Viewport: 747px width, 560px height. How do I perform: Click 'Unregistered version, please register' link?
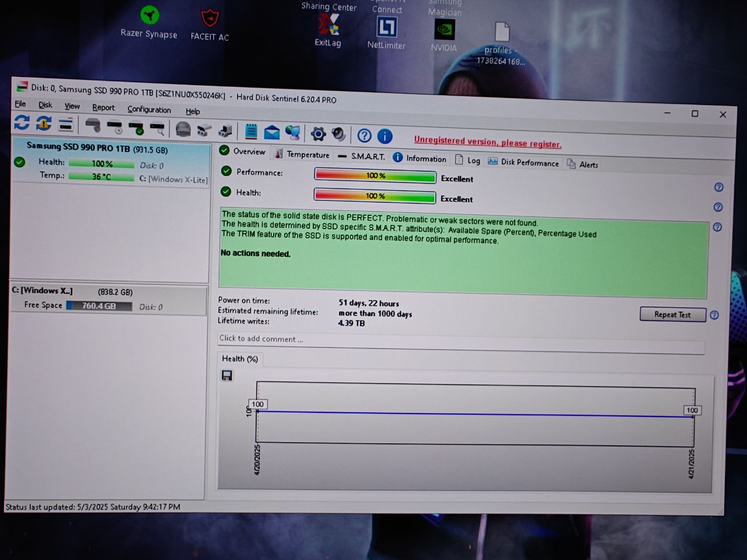click(x=488, y=142)
